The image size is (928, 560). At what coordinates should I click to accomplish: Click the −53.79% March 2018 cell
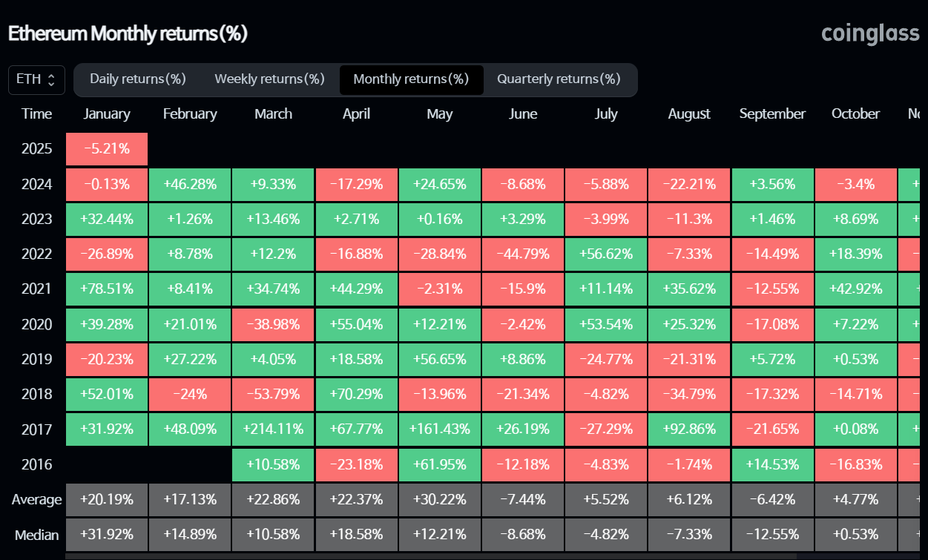pyautogui.click(x=273, y=395)
